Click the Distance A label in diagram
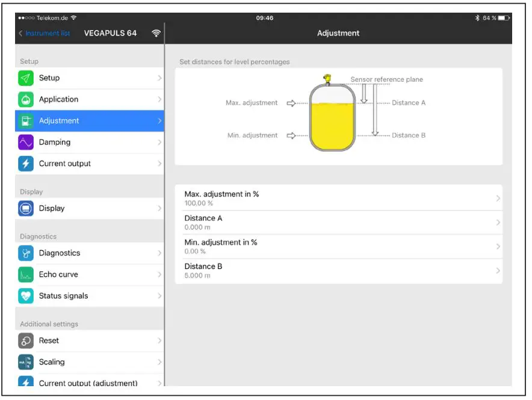Viewport: 532px width, 400px height. click(x=409, y=103)
